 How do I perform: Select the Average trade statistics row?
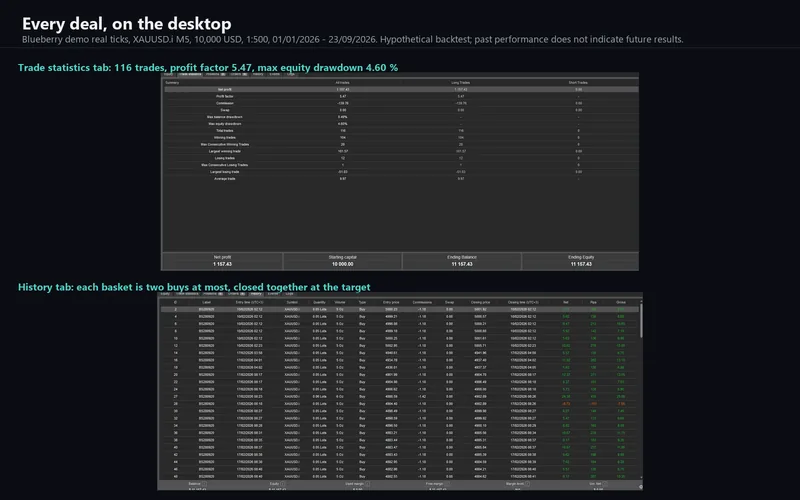pyautogui.click(x=401, y=179)
